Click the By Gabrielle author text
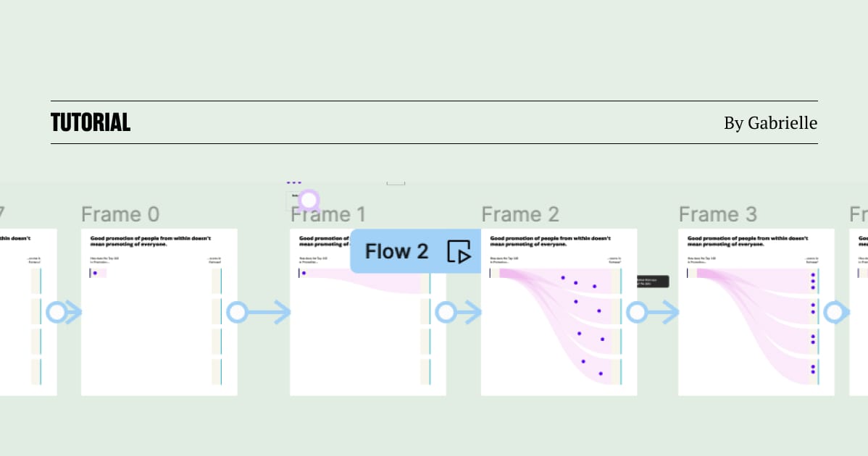 click(x=771, y=123)
